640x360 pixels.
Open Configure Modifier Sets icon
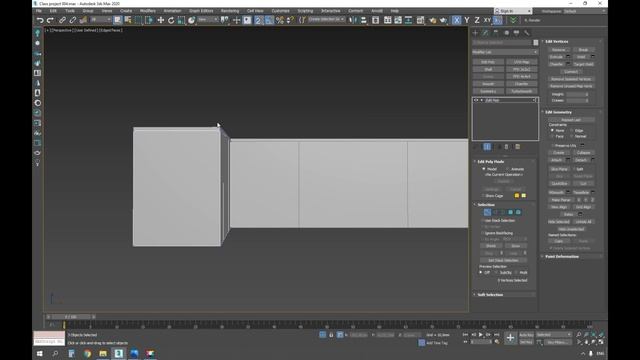[518, 147]
